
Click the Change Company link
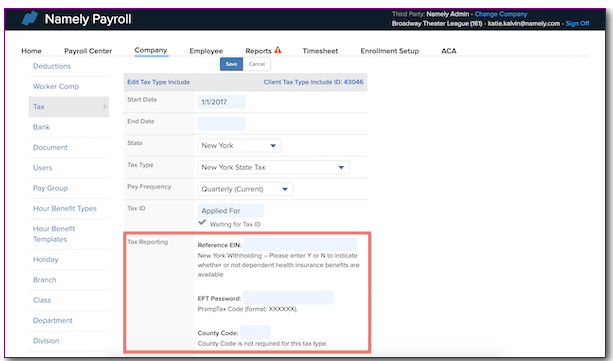coord(501,14)
